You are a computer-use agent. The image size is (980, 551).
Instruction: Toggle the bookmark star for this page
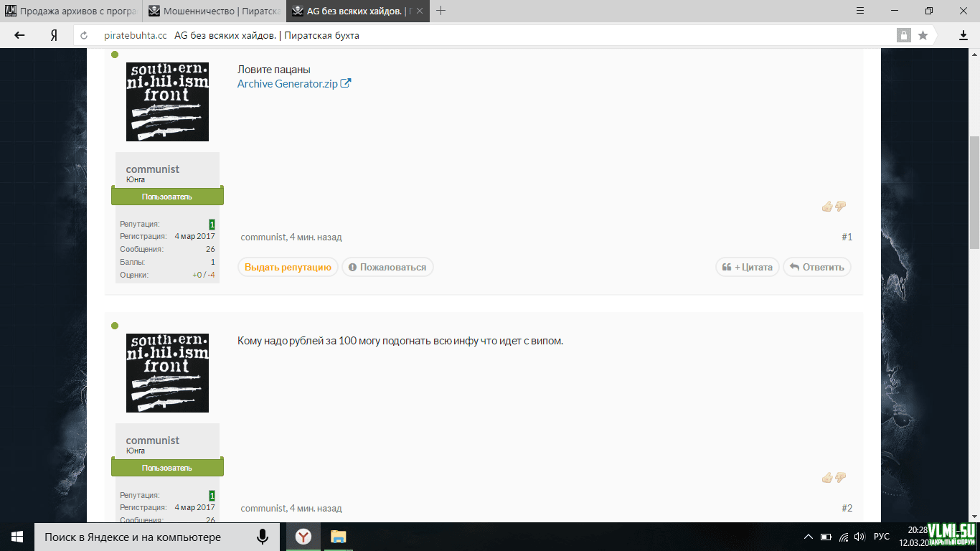point(923,35)
